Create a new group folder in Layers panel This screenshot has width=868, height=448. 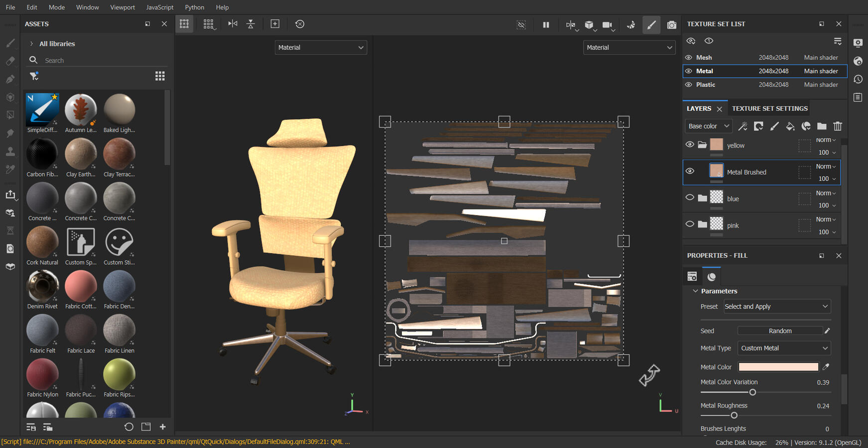[822, 126]
